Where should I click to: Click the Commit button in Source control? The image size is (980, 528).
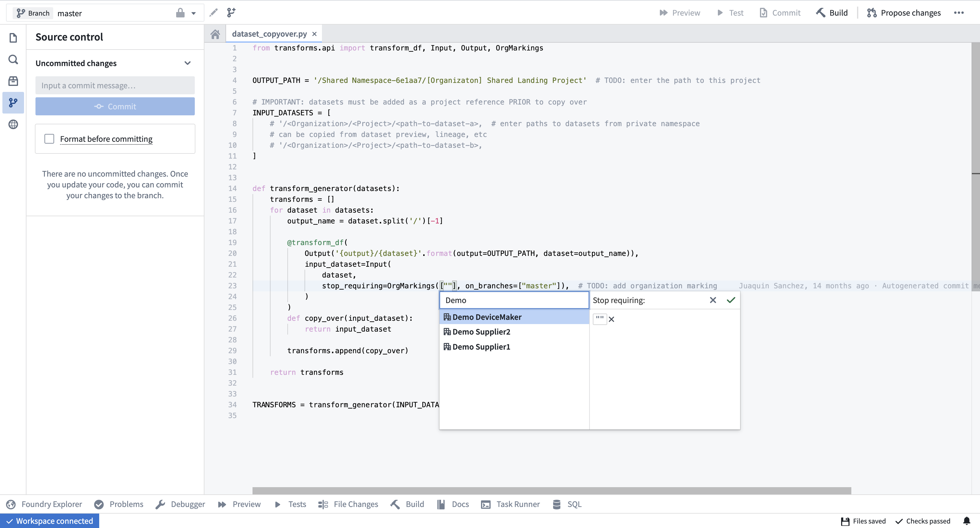[115, 106]
